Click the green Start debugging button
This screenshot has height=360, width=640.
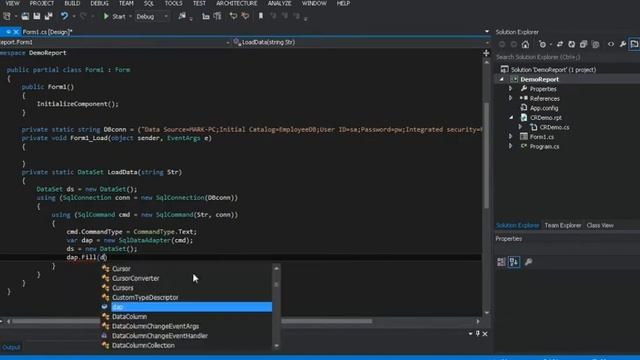pos(115,16)
